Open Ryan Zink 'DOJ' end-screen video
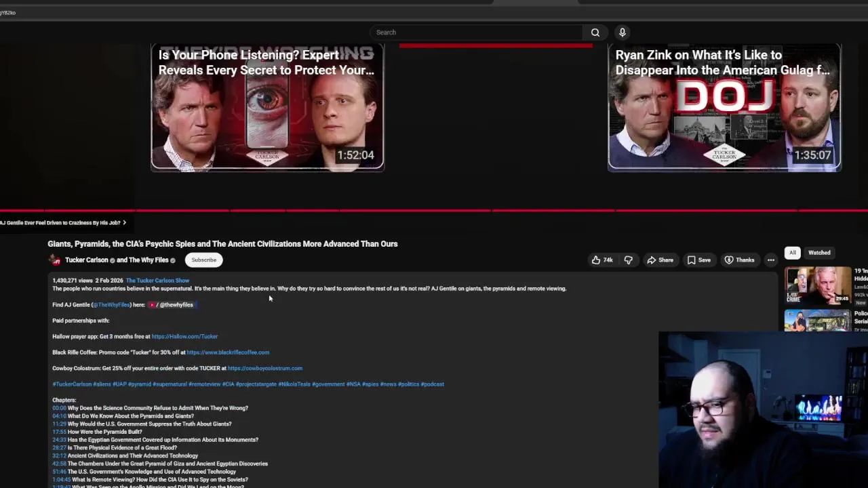Screen dimensions: 868x488 pyautogui.click(x=724, y=107)
